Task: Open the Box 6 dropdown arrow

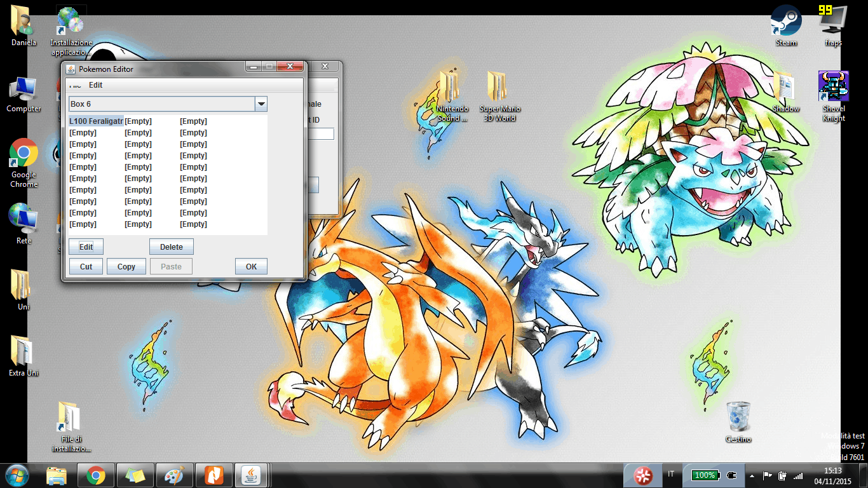Action: tap(261, 104)
